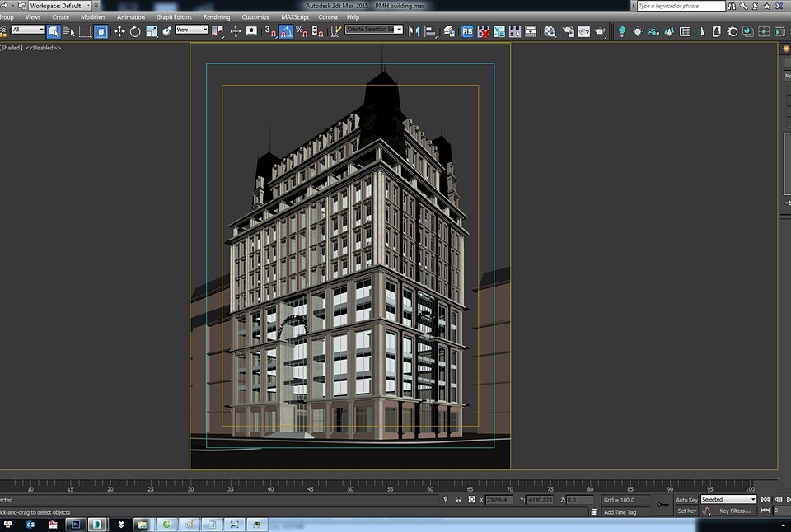Open the Render Setup icon
The width and height of the screenshot is (791, 532).
pyautogui.click(x=568, y=31)
